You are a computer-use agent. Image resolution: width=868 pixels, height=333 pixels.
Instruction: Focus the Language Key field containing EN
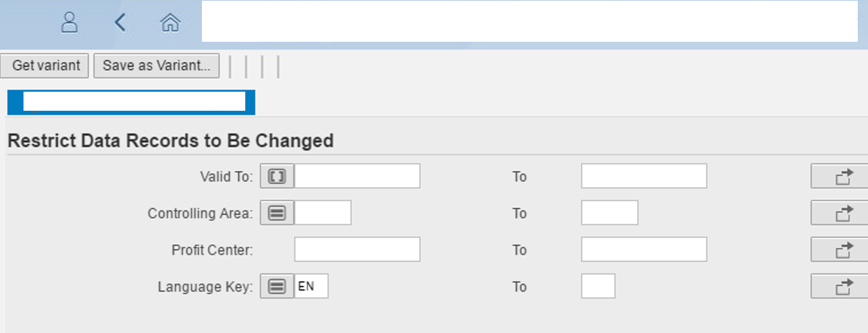coord(311,286)
